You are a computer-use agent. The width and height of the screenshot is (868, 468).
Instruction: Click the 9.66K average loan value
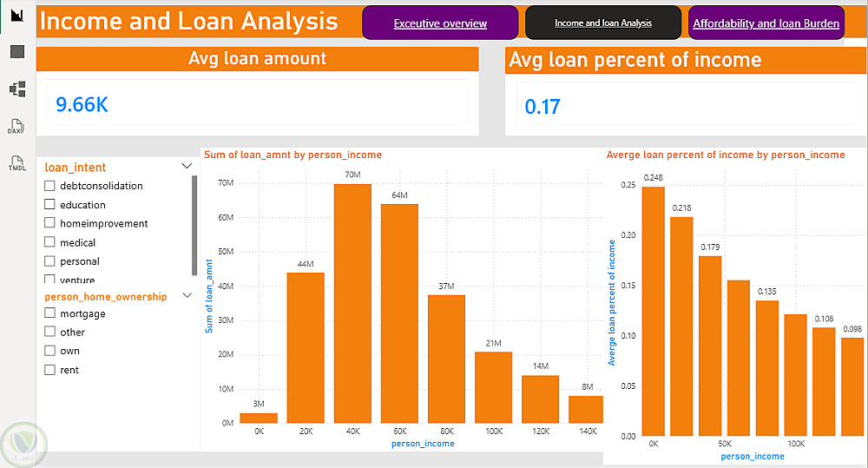82,105
